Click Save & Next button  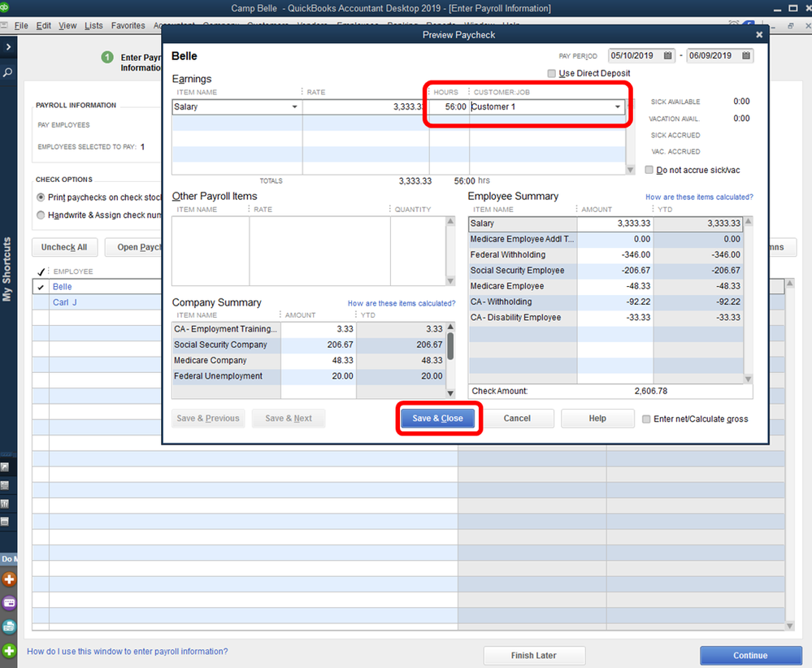289,419
